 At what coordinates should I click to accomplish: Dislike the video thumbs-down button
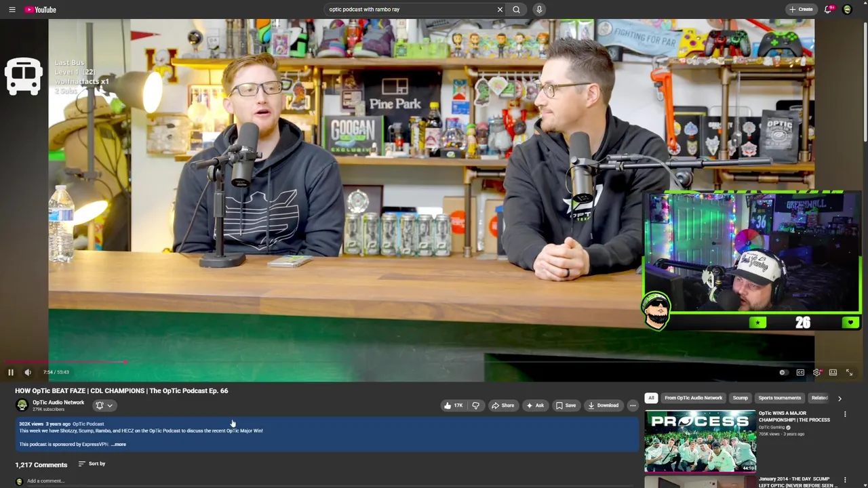(x=475, y=405)
